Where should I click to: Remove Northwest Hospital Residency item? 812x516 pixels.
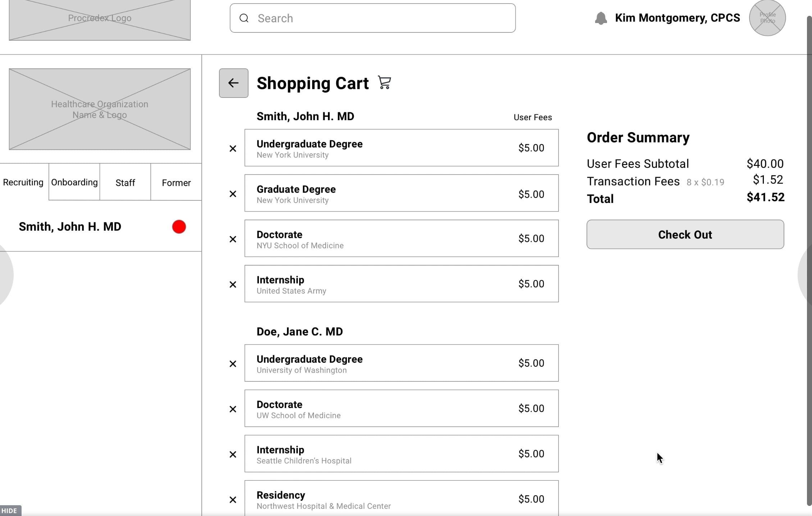[x=233, y=500]
